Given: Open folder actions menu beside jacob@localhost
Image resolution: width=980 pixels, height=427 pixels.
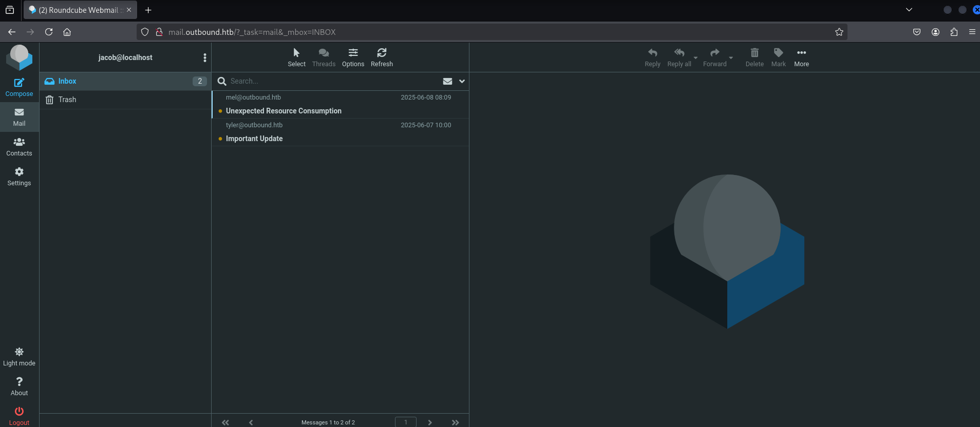Looking at the screenshot, I should pyautogui.click(x=205, y=57).
